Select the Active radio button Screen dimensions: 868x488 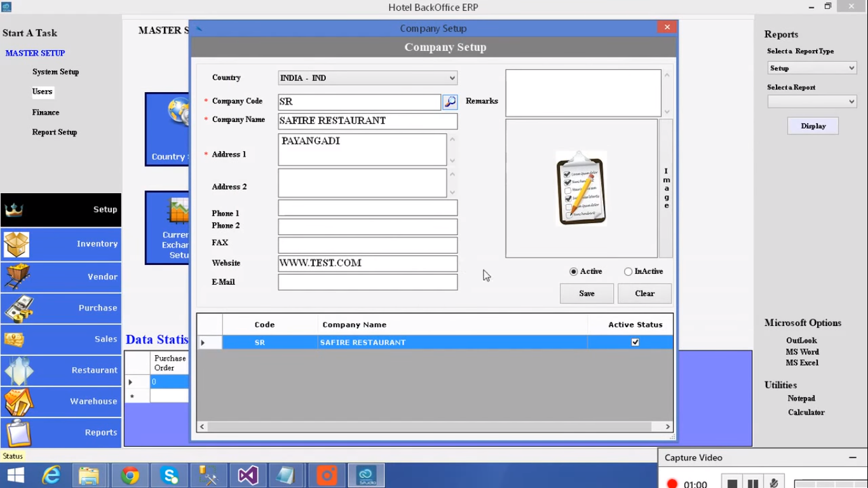(x=574, y=272)
